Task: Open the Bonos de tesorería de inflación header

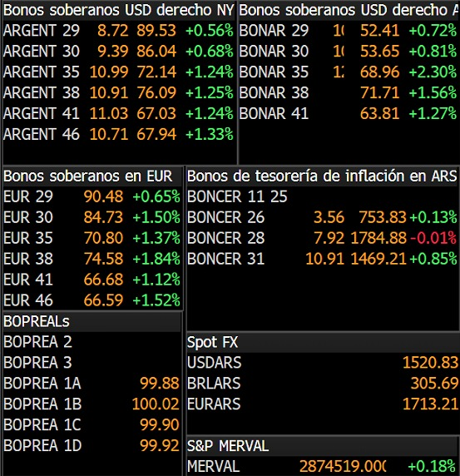Action: click(x=322, y=176)
